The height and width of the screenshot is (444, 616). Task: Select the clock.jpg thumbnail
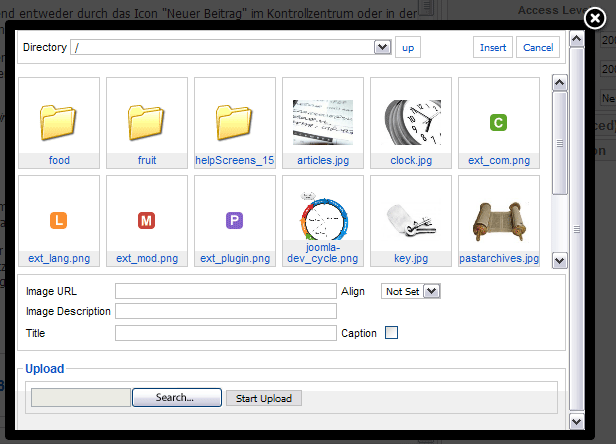412,122
